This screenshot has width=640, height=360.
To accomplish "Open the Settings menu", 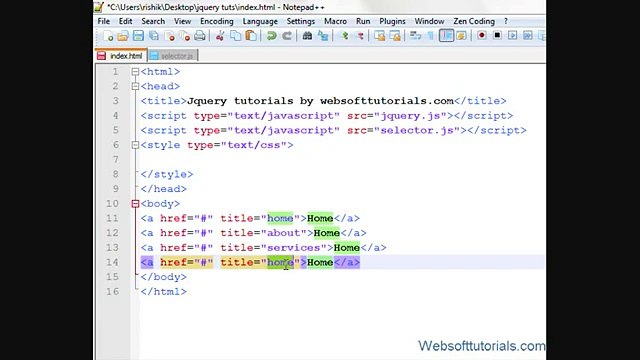I will pyautogui.click(x=300, y=21).
